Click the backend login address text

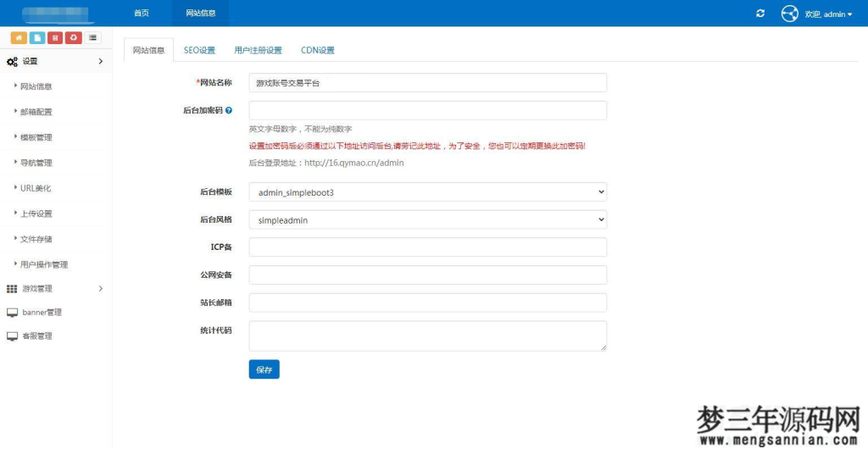[x=326, y=164]
